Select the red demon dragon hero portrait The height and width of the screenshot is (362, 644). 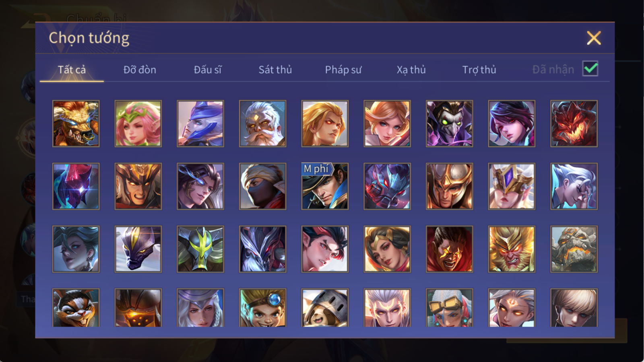(x=574, y=123)
